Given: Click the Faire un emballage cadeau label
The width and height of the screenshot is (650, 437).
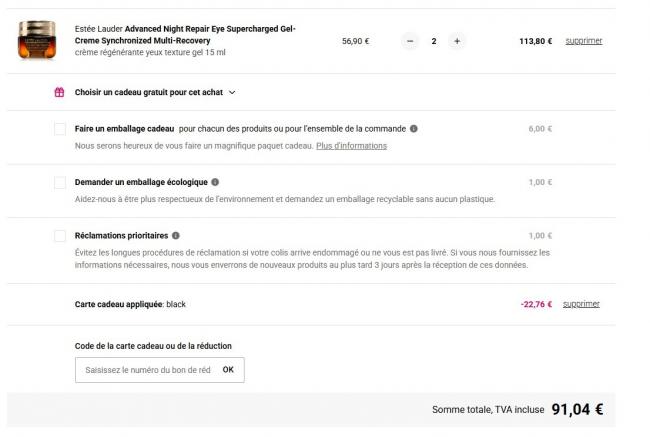Looking at the screenshot, I should [125, 129].
